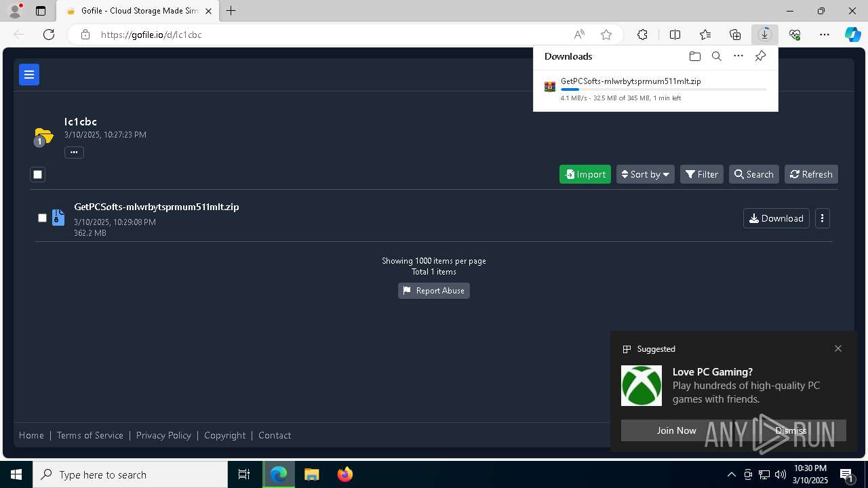Add this page to favorites star
The image size is (868, 488).
606,35
